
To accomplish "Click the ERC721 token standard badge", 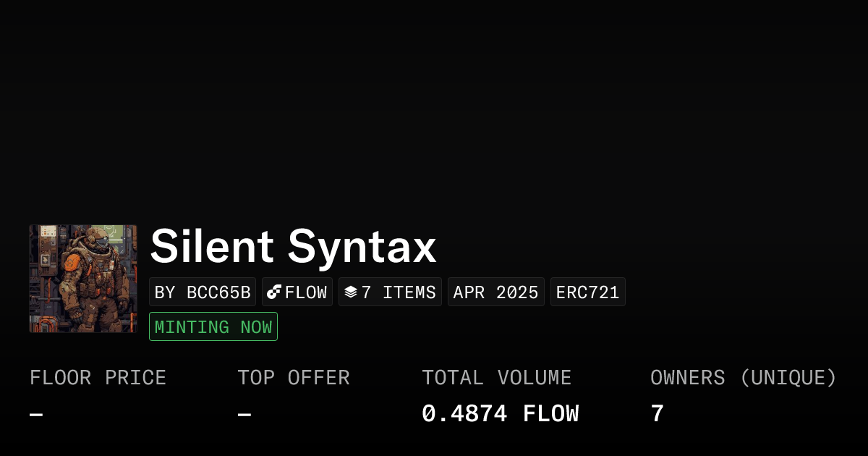I will pyautogui.click(x=588, y=292).
